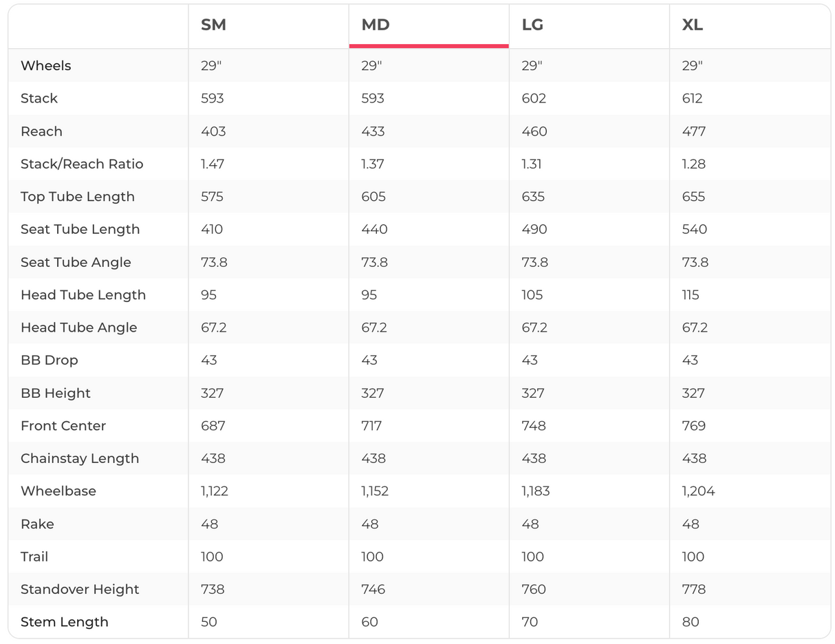Select the SM standover height value 738

click(x=213, y=590)
